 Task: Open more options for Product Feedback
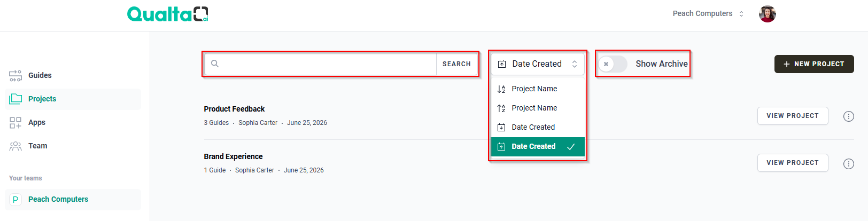coord(849,116)
